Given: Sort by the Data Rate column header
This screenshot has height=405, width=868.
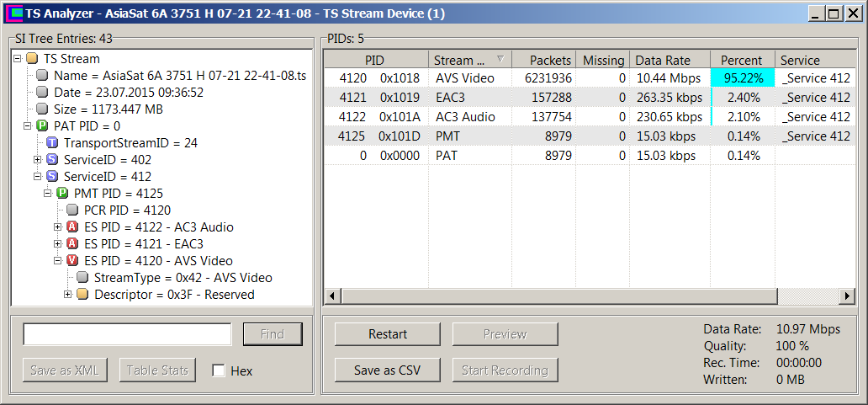Looking at the screenshot, I should (670, 60).
